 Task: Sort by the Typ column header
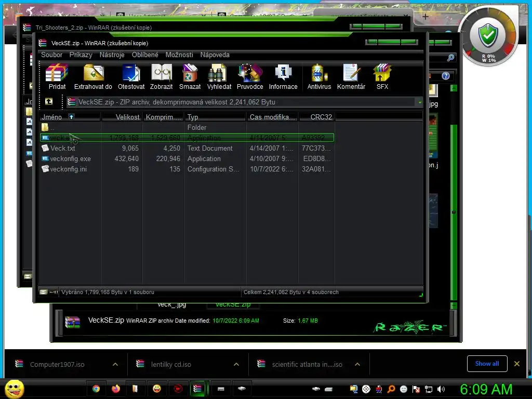pyautogui.click(x=215, y=117)
